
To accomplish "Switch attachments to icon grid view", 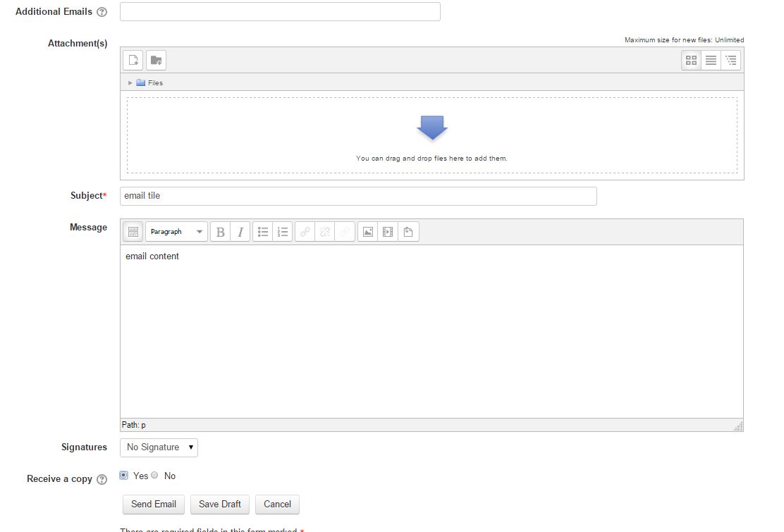I will click(x=691, y=61).
